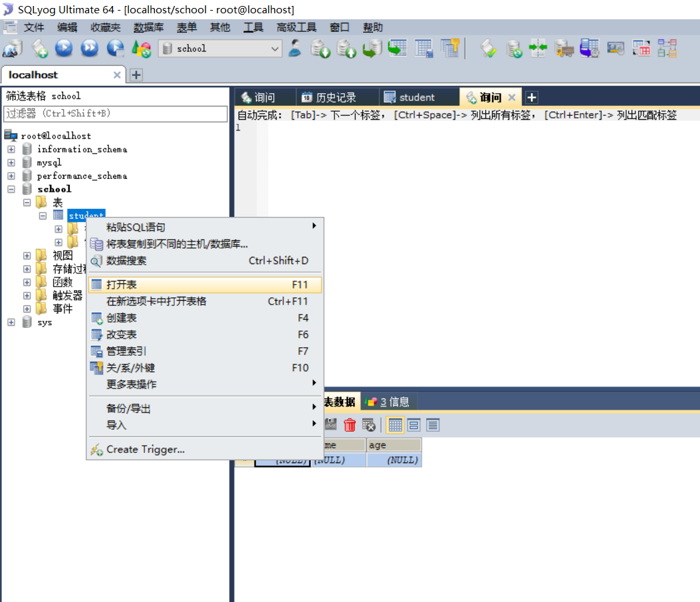Choose 打开表 from context menu
This screenshot has width=700, height=602.
point(205,285)
